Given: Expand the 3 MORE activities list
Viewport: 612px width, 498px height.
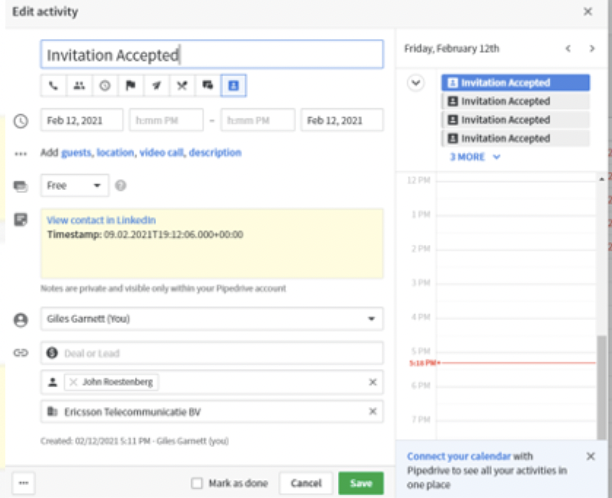Looking at the screenshot, I should [475, 157].
